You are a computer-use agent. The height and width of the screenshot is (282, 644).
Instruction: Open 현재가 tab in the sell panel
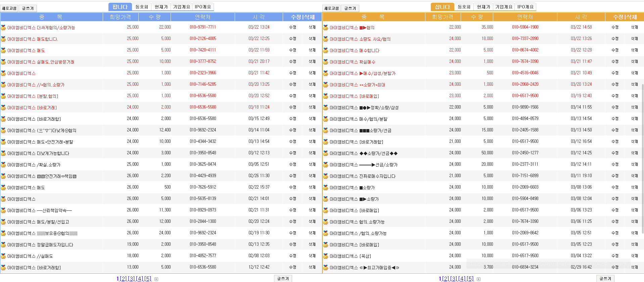click(161, 7)
